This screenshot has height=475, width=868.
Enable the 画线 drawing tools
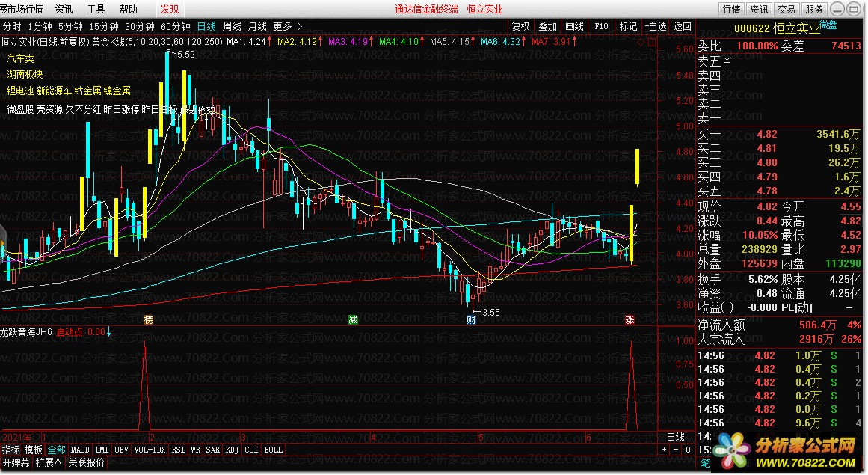click(x=575, y=26)
